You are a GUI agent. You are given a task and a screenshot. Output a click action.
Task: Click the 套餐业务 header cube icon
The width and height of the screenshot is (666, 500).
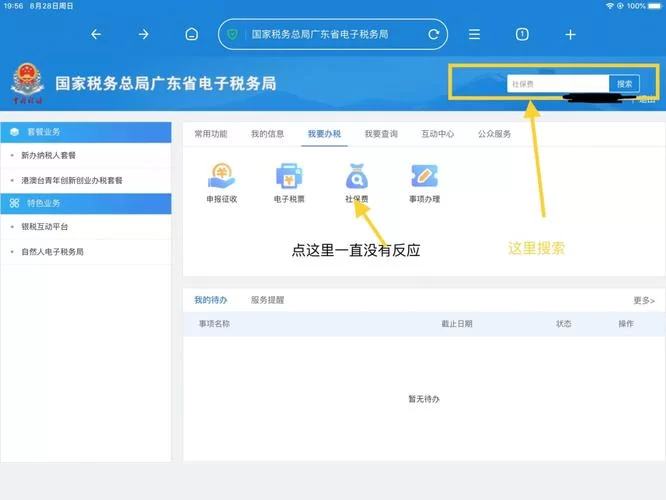[14, 132]
